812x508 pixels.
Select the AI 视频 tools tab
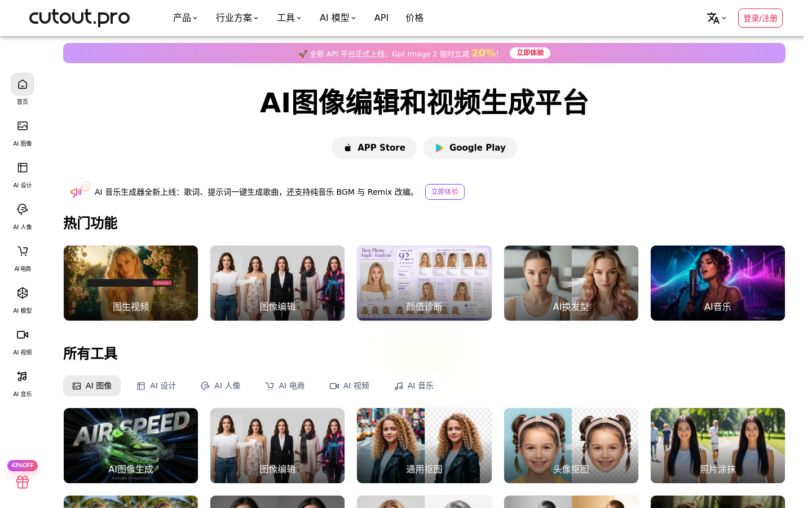pyautogui.click(x=349, y=386)
